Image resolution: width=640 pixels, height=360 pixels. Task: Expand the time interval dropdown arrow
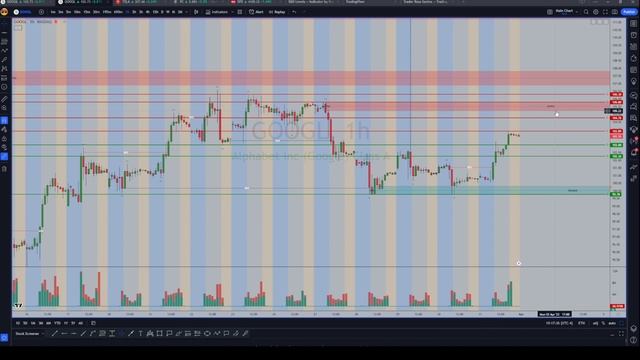(187, 12)
